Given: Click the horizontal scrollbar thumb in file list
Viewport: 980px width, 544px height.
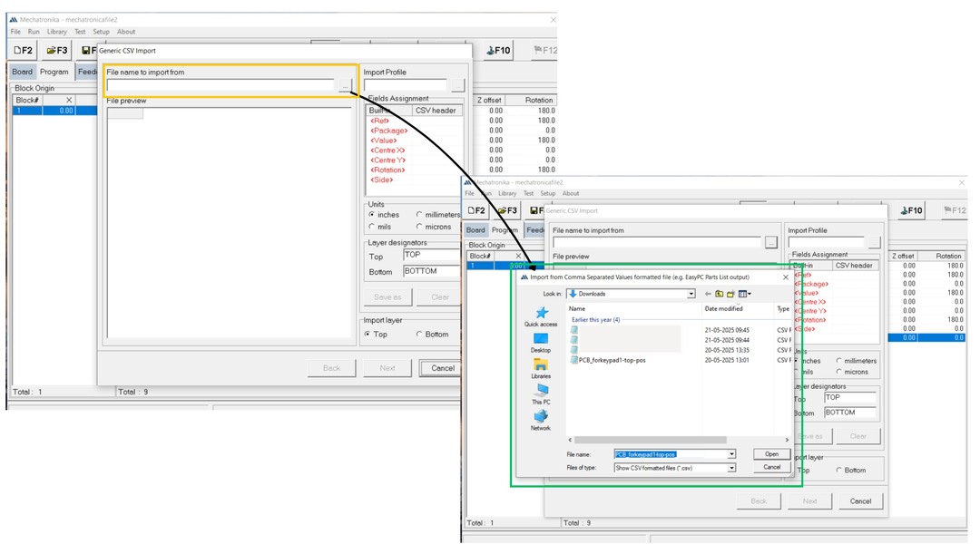Looking at the screenshot, I should coord(650,440).
